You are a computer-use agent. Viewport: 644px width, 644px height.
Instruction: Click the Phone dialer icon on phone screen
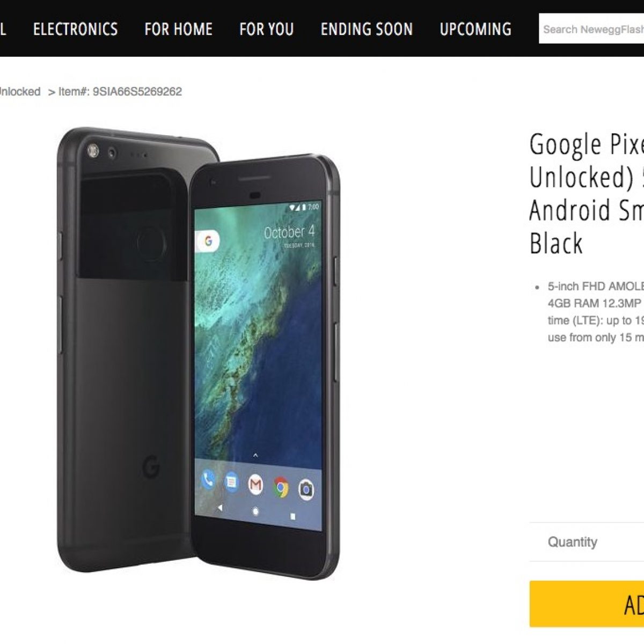(208, 480)
